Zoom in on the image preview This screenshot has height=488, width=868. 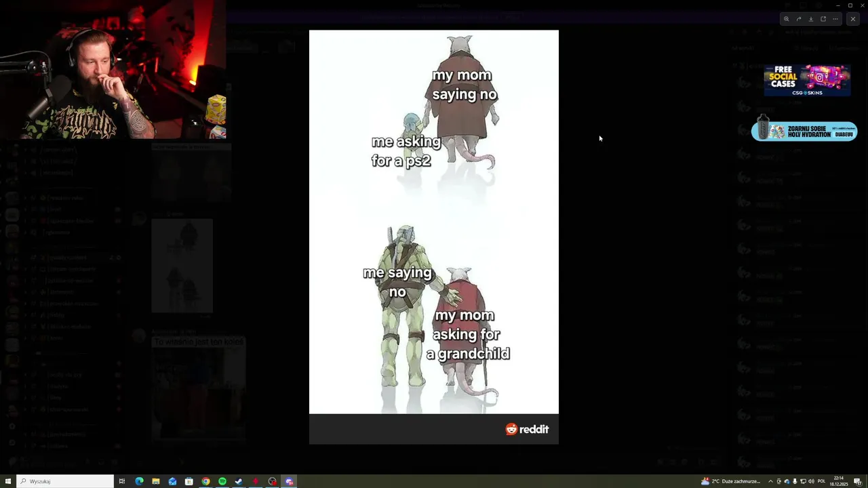(x=787, y=19)
